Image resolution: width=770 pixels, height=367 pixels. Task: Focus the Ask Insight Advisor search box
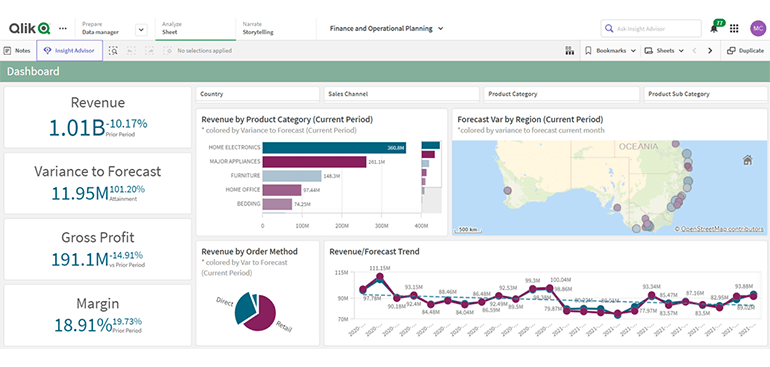point(651,28)
